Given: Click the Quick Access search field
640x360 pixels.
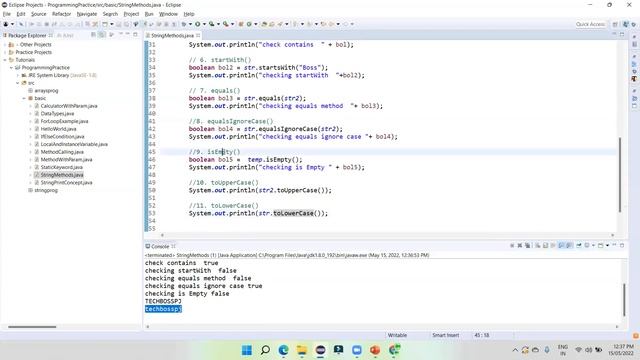Looking at the screenshot, I should 590,24.
